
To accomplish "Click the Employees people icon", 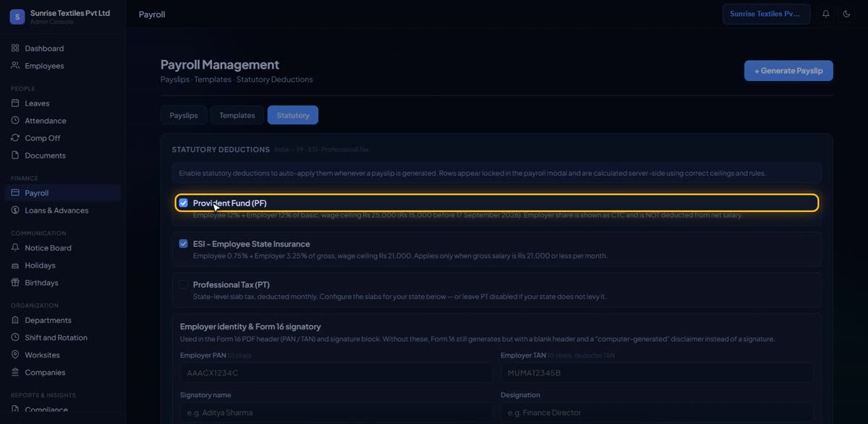I will pos(15,66).
